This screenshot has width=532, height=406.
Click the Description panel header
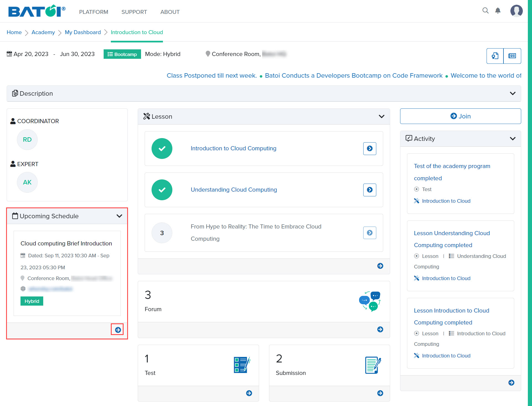click(264, 93)
